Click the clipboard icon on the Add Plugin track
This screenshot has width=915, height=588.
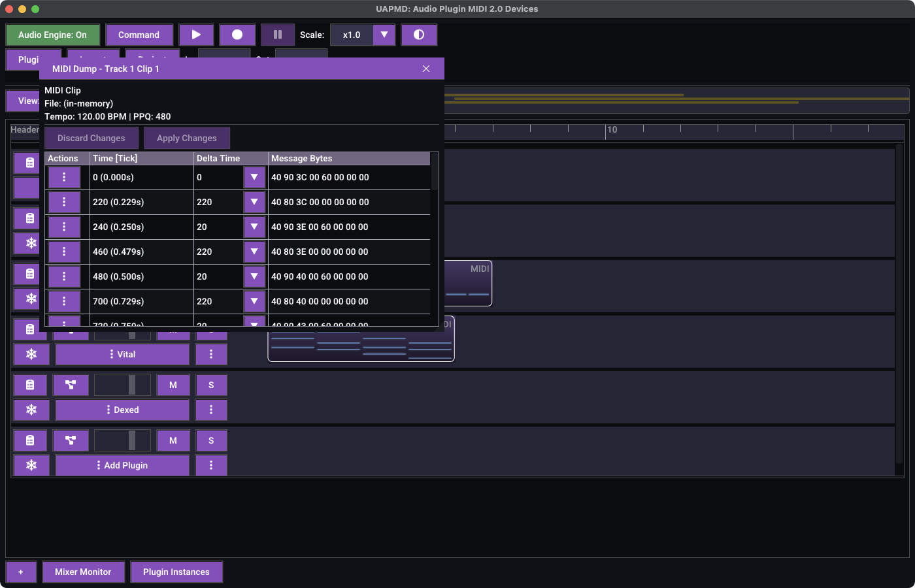[30, 440]
